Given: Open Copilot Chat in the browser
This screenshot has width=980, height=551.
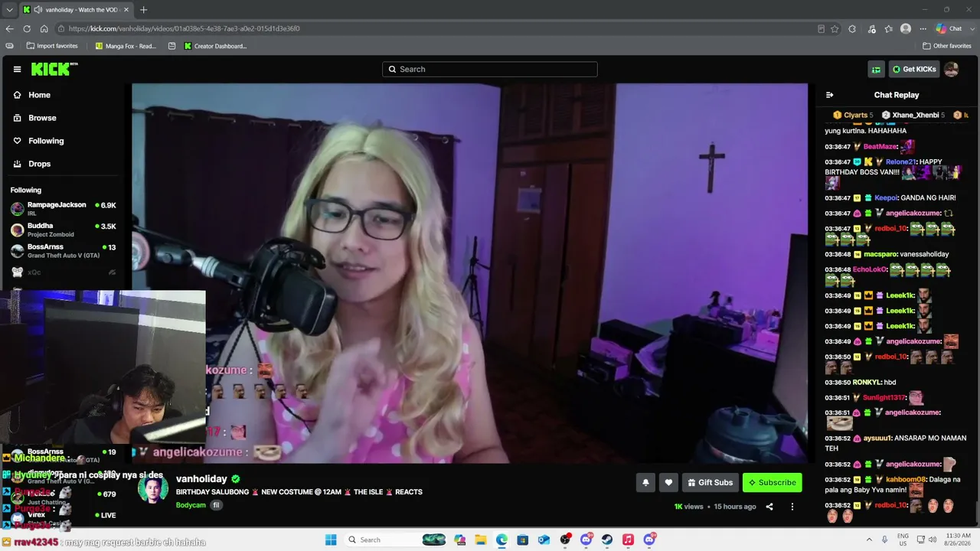Looking at the screenshot, I should [949, 28].
